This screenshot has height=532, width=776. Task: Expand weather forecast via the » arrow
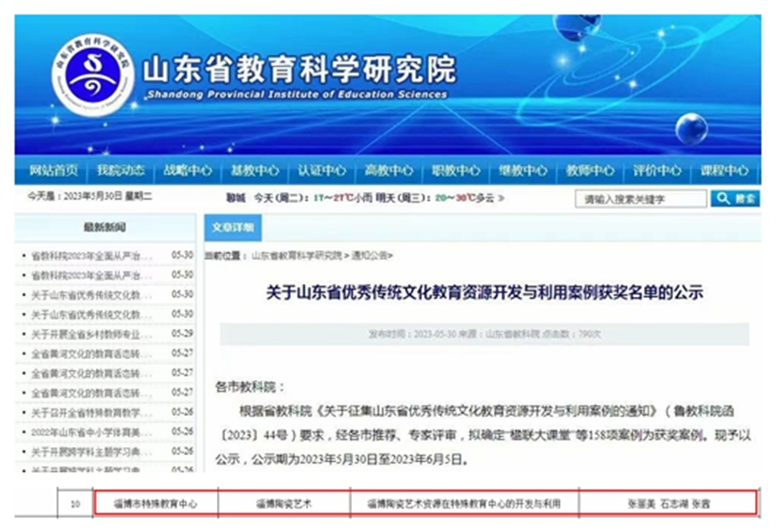501,198
